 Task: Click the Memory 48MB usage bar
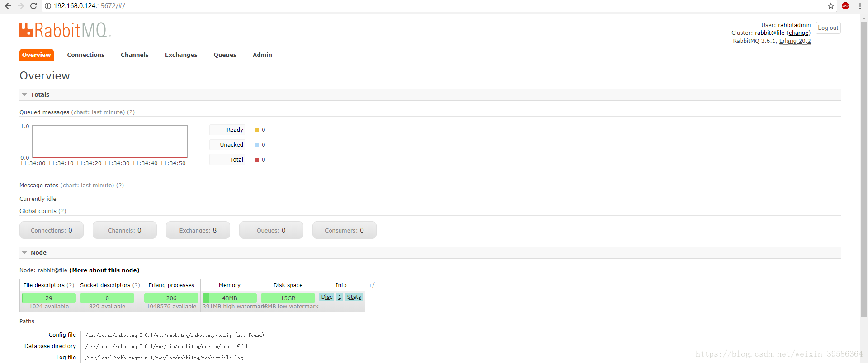[x=230, y=298]
